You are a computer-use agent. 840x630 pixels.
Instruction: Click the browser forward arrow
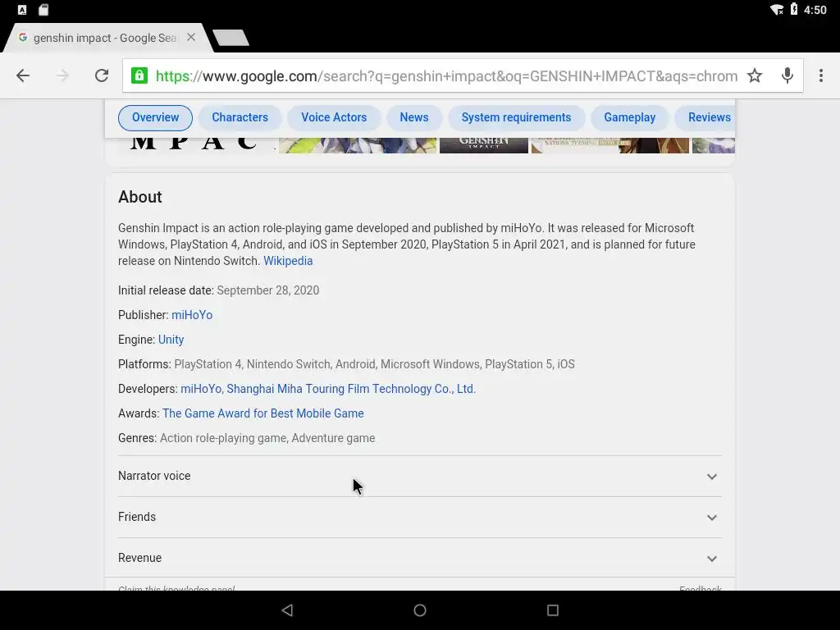(x=62, y=75)
